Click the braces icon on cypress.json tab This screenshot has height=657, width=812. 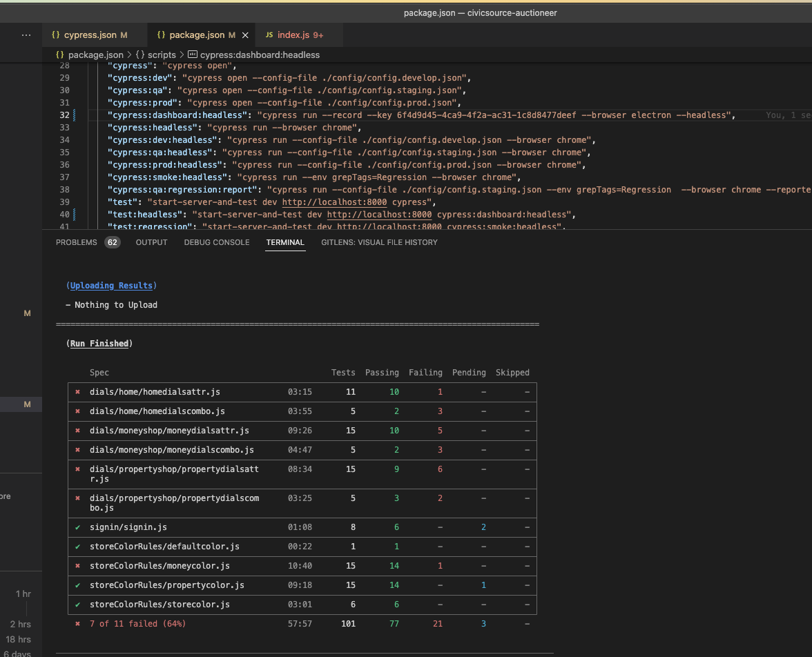point(56,35)
